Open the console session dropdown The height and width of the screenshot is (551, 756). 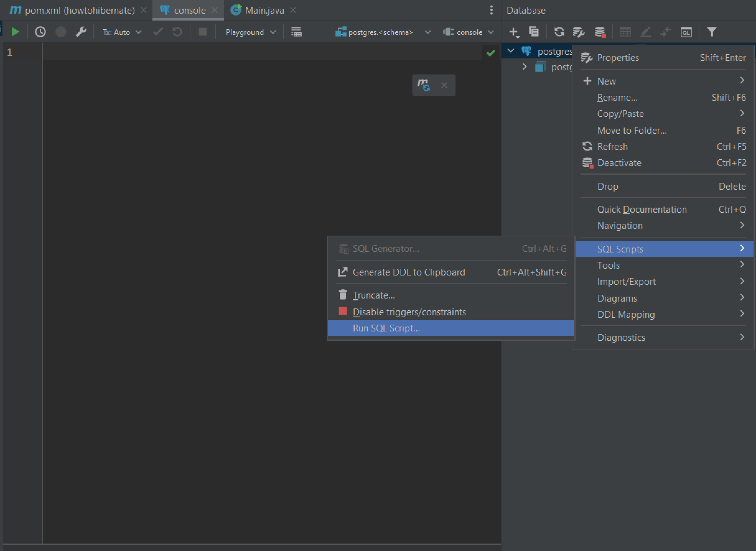pyautogui.click(x=468, y=32)
